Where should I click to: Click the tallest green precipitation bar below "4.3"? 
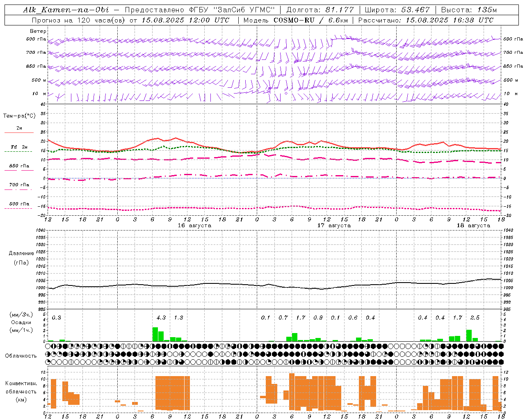155,334
